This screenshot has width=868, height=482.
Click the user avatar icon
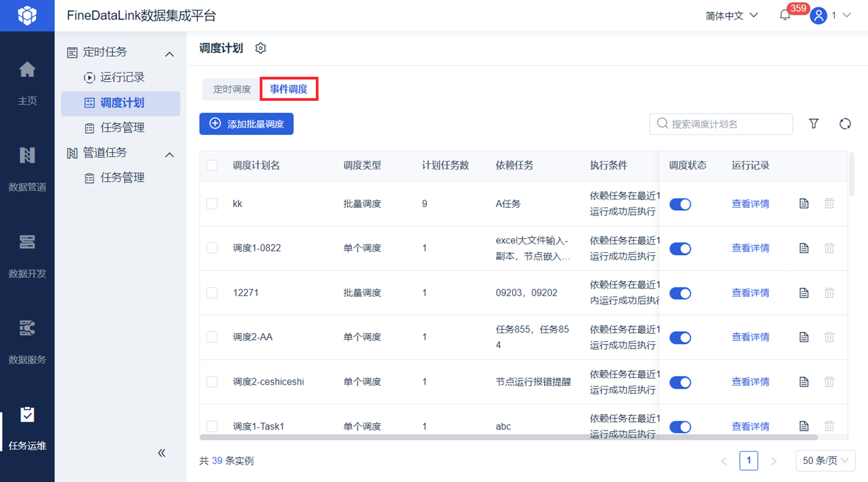coord(819,15)
